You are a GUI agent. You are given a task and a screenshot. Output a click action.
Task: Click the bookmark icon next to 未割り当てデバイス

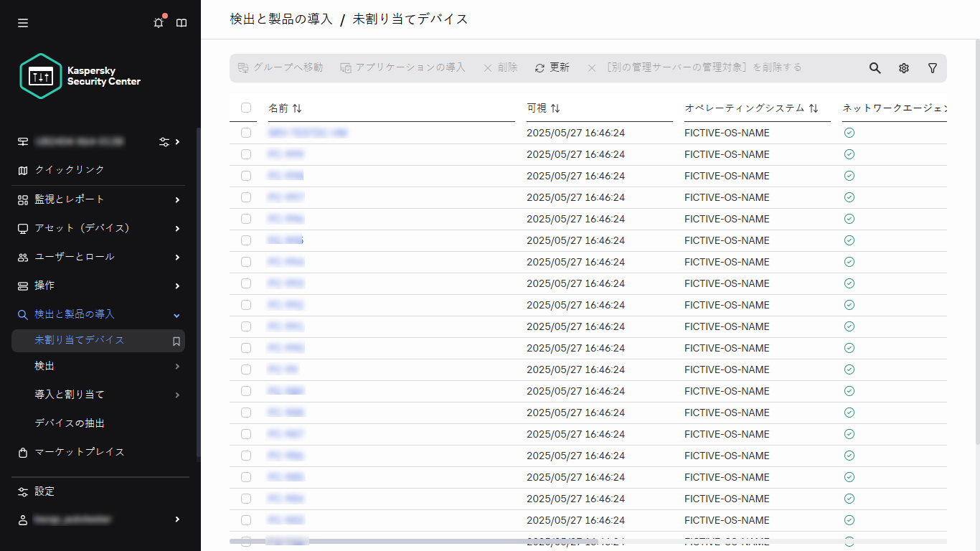point(176,341)
